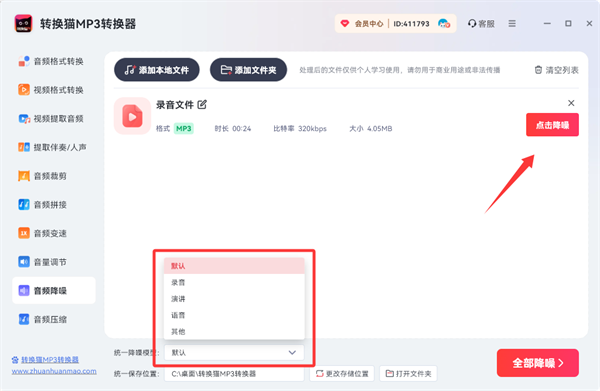Click the 音频拼接 sidebar icon
The height and width of the screenshot is (391, 600).
tap(24, 205)
